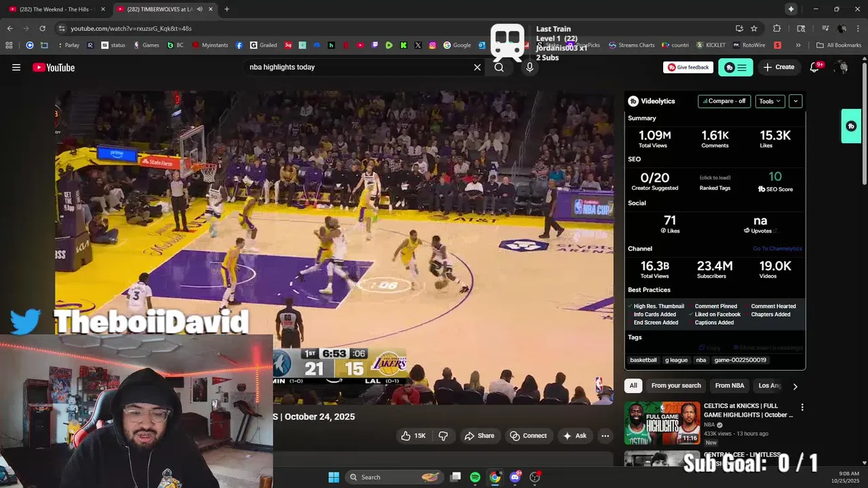868x488 pixels.
Task: Share the video
Action: (x=479, y=436)
